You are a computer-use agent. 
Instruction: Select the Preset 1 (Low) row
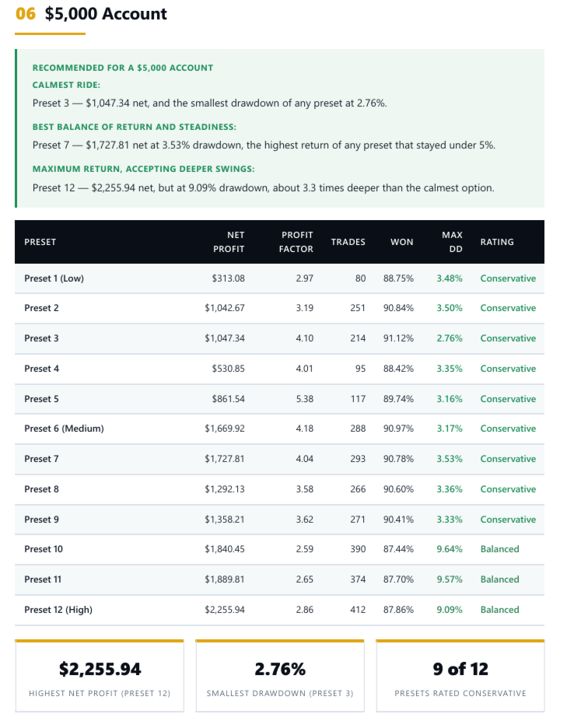coord(279,278)
